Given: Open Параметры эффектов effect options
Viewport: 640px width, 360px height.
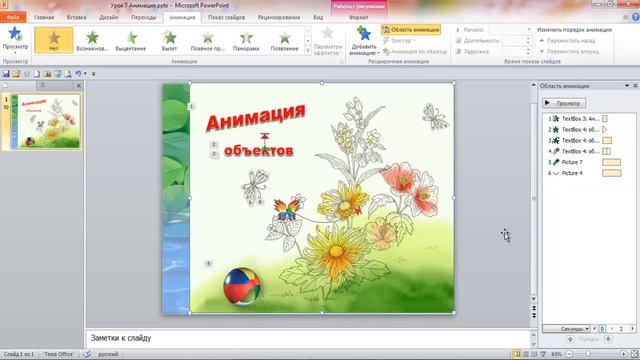Looking at the screenshot, I should tap(327, 41).
